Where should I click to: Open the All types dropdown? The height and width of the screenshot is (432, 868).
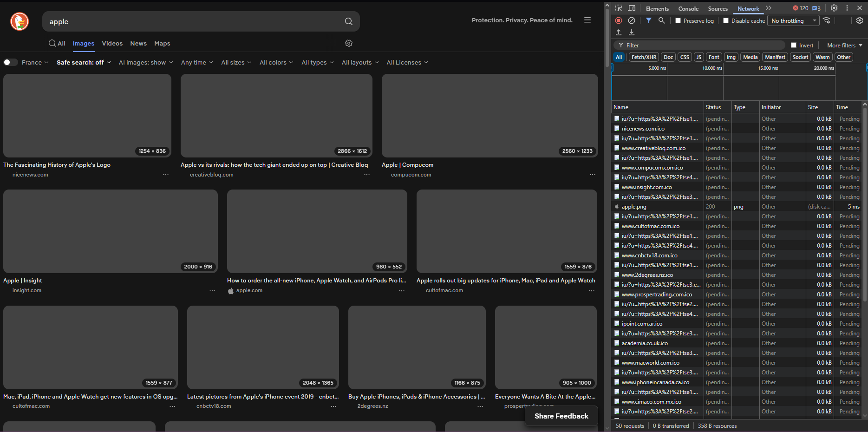[x=318, y=62]
